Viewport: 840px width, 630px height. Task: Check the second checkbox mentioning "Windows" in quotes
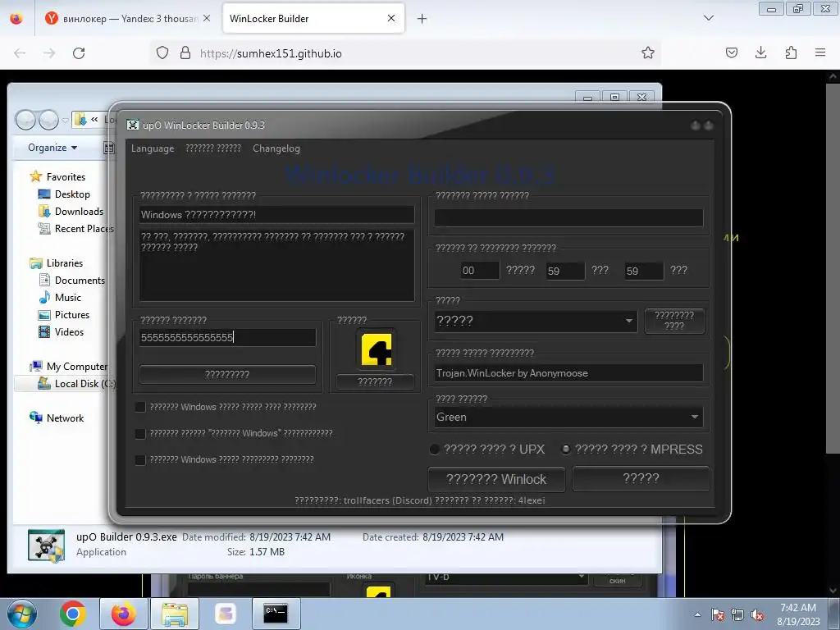pos(140,433)
